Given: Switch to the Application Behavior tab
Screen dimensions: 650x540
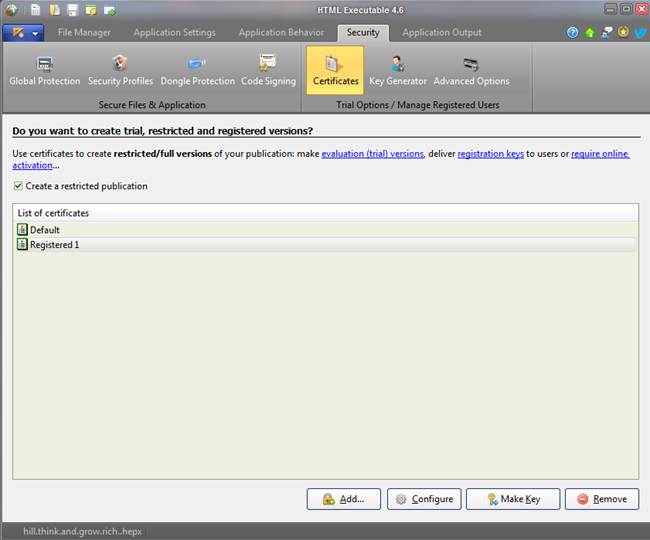Looking at the screenshot, I should click(x=281, y=32).
